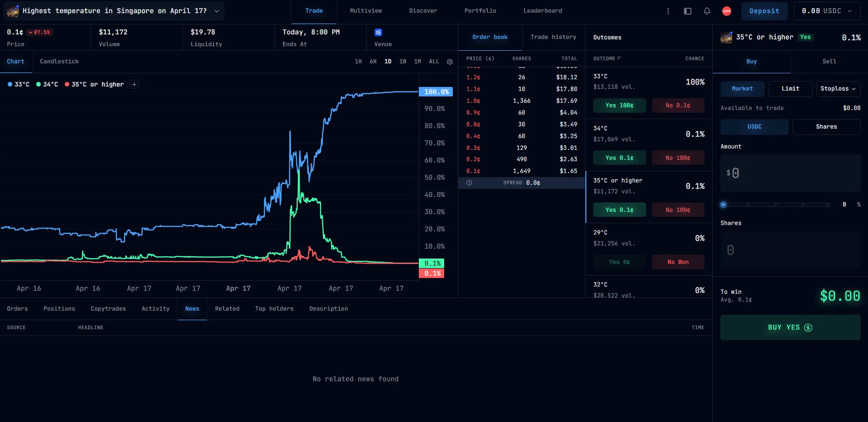
Task: Hide the 33°C chart series
Action: click(x=18, y=84)
